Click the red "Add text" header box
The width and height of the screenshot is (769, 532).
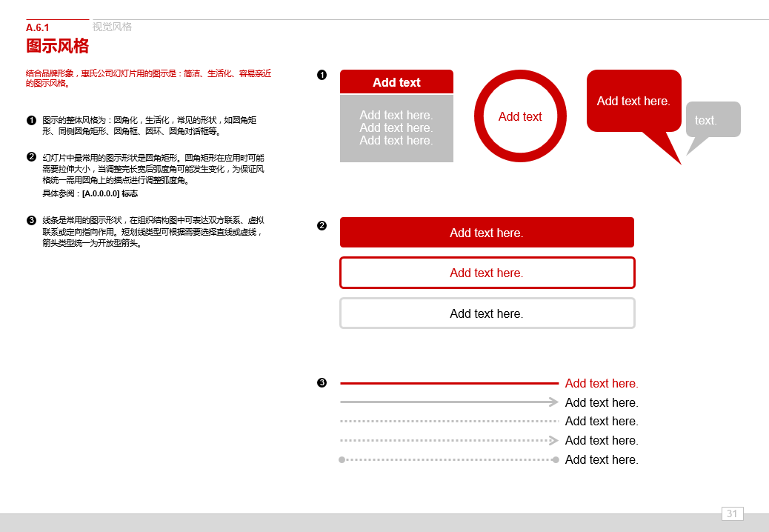pos(396,82)
